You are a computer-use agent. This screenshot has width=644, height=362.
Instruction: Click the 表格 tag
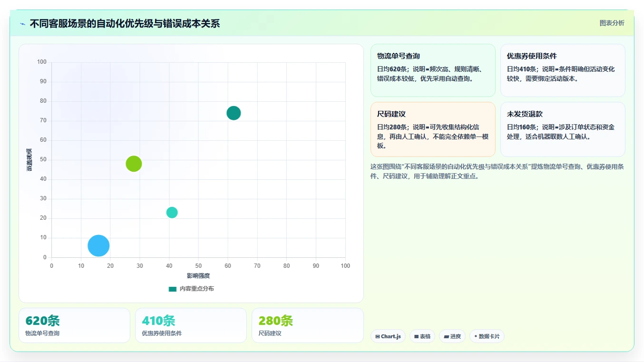click(422, 336)
